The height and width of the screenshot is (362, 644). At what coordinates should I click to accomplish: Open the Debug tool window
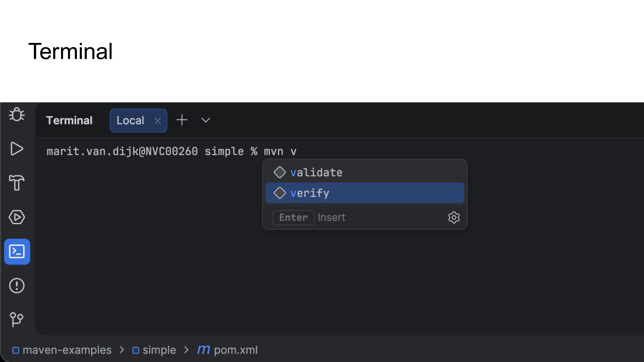[17, 114]
